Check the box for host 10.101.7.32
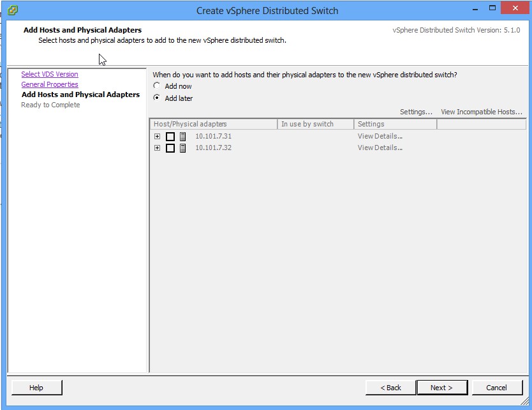Viewport: 532px width, 410px height. coord(170,148)
